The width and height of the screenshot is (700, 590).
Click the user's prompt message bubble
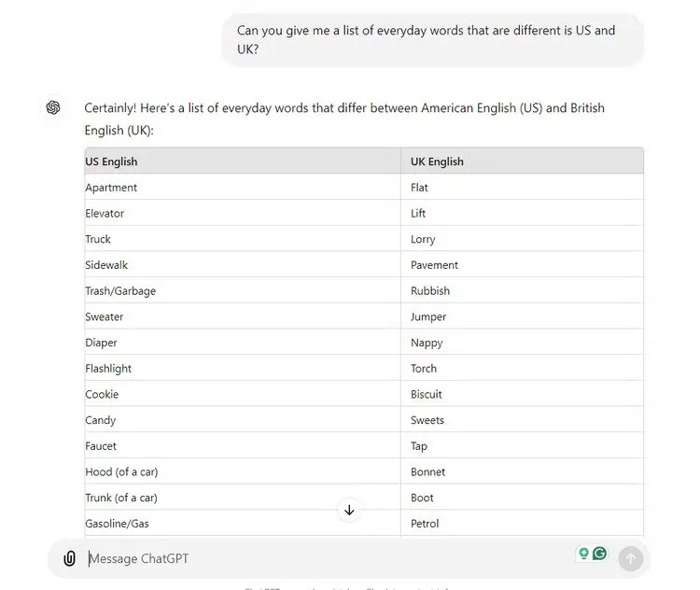(432, 40)
